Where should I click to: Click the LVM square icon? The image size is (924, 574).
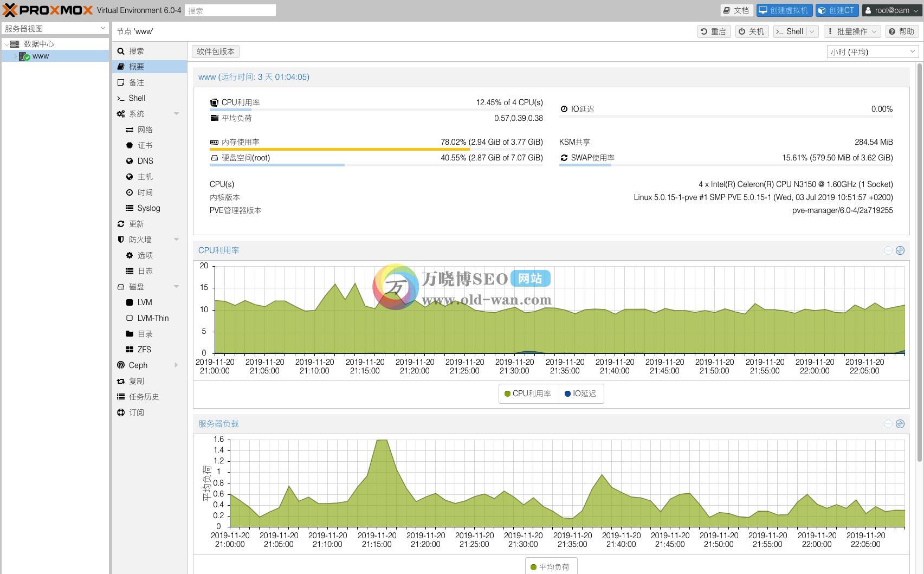click(130, 302)
